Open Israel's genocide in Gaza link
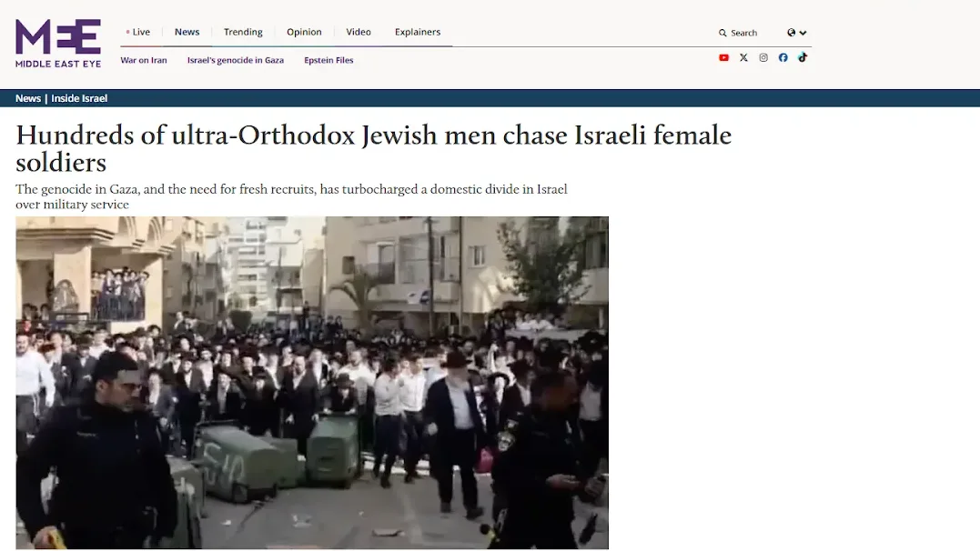The image size is (980, 551). coord(236,60)
